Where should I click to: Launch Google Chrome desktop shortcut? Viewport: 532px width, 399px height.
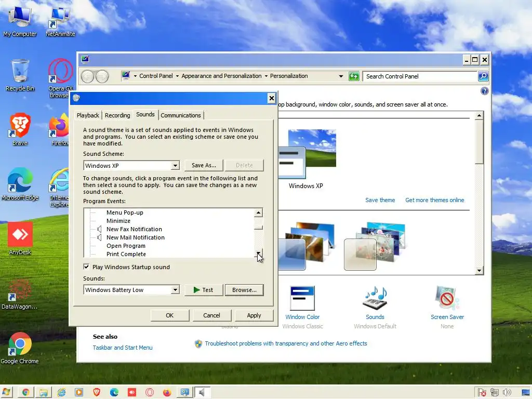click(x=20, y=348)
